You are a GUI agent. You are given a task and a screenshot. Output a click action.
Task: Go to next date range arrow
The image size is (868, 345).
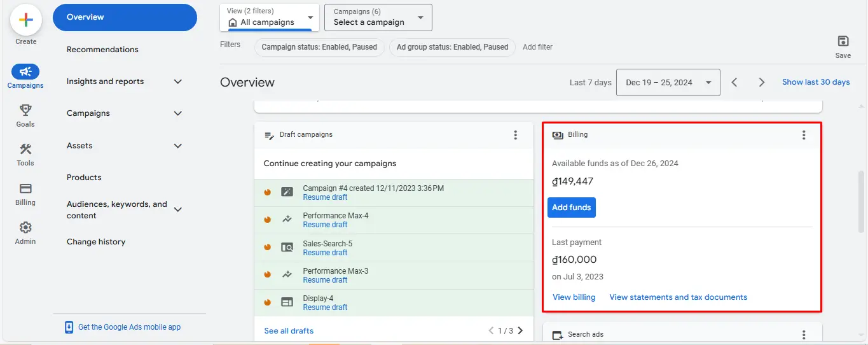(x=762, y=82)
